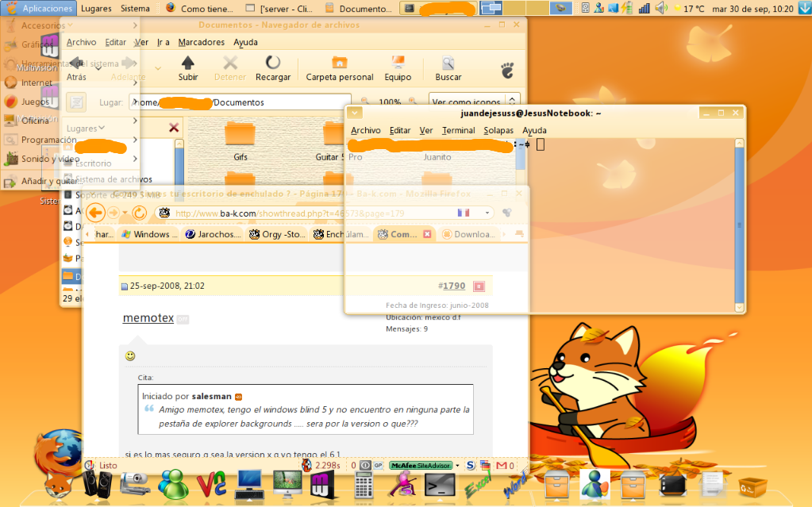Click the volume icon in the top panel
Screen dimensions: 812x507
click(660, 8)
